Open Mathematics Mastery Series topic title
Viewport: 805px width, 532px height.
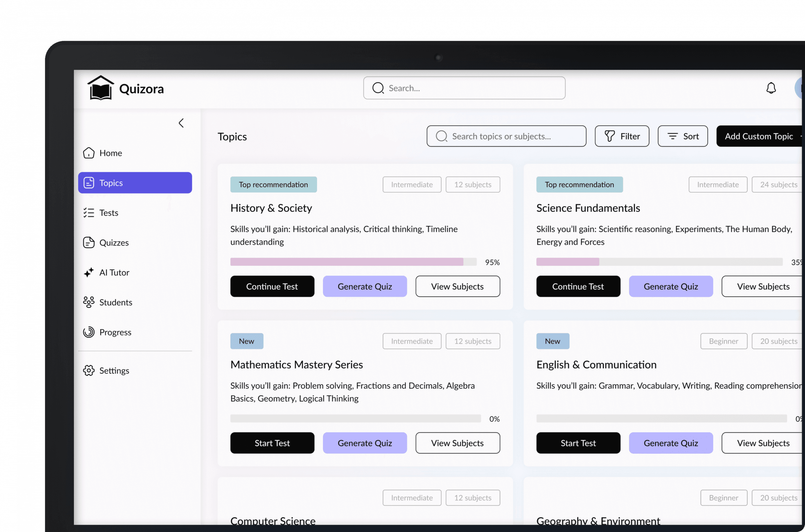(x=297, y=364)
